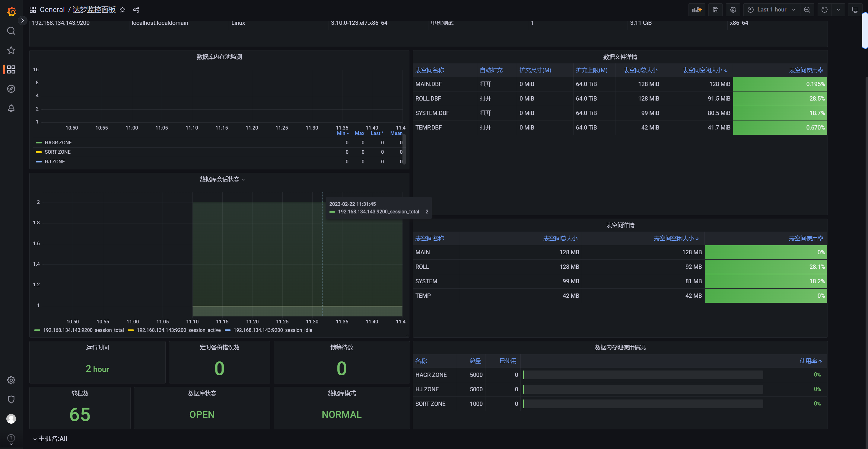Open the 192.168.134.143:9200 link
Screen dimensions: 868x449
tap(61, 23)
